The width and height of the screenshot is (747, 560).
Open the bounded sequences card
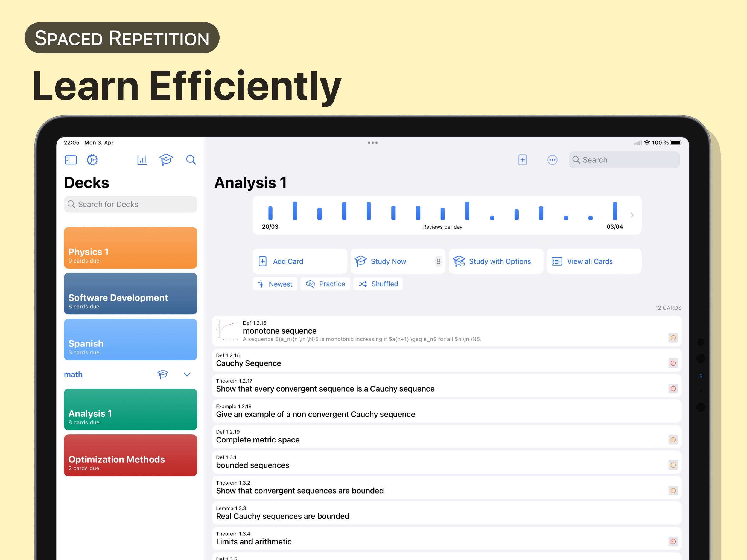pyautogui.click(x=447, y=462)
